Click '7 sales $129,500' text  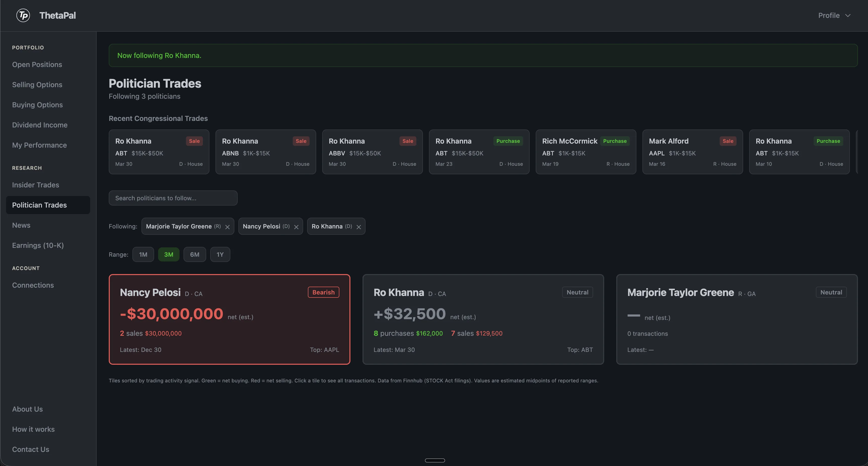(x=477, y=333)
